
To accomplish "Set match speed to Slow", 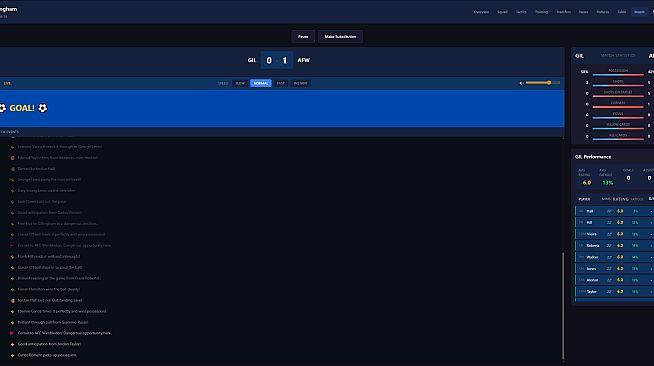I will coord(240,83).
